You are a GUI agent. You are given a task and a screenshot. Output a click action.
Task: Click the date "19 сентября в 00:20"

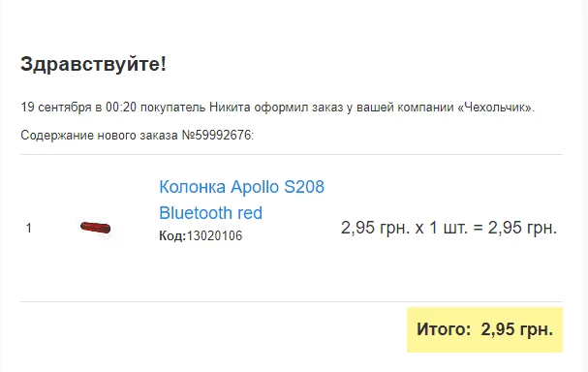[78, 108]
